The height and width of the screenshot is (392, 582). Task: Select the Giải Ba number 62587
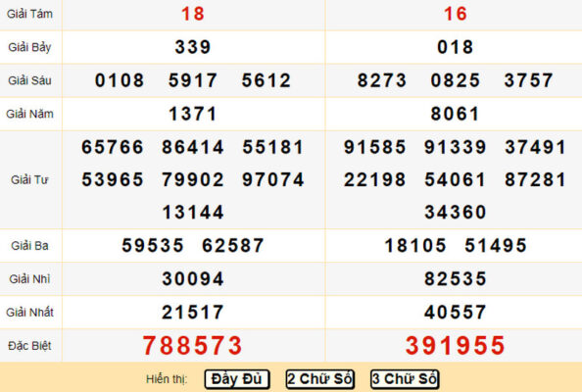tap(233, 245)
